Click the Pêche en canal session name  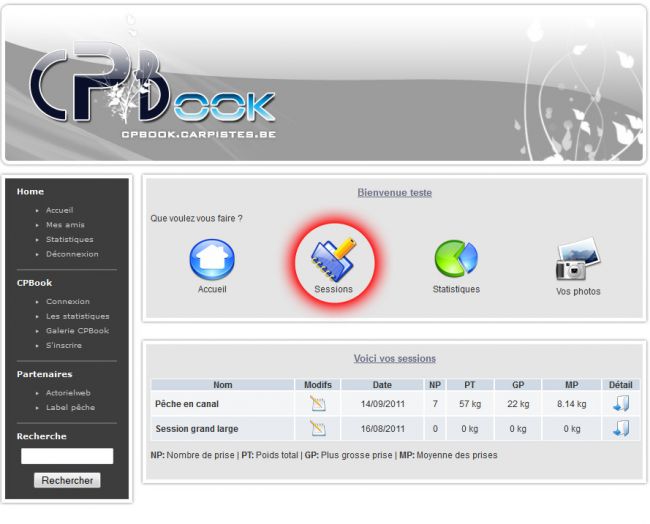tap(187, 404)
